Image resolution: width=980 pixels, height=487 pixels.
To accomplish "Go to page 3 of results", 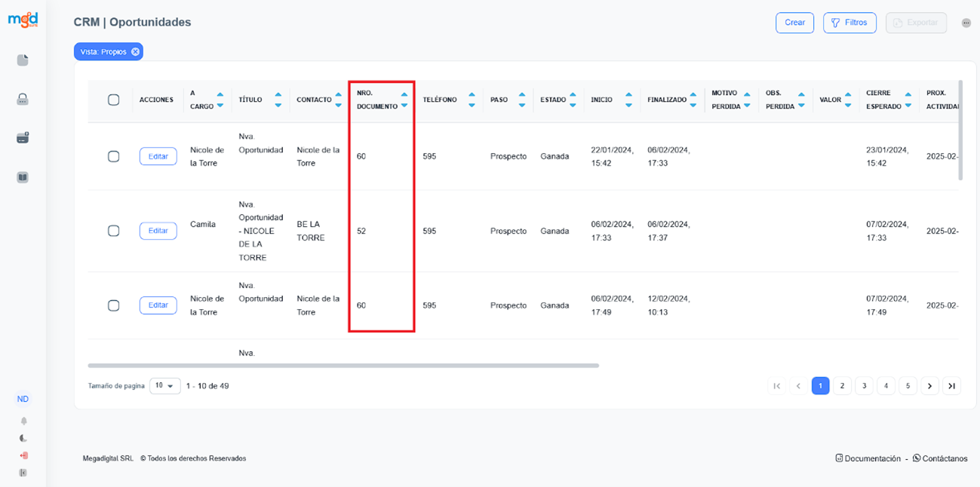I will pyautogui.click(x=865, y=386).
